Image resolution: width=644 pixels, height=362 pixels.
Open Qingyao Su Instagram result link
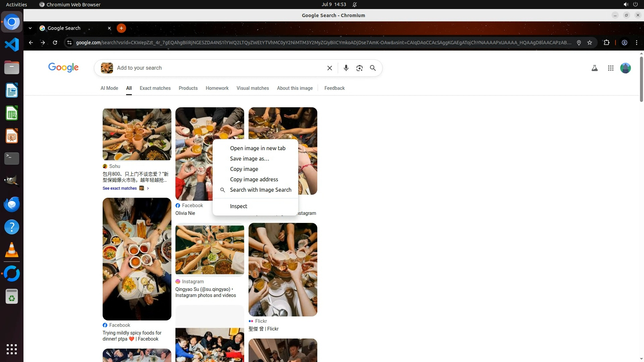205,292
